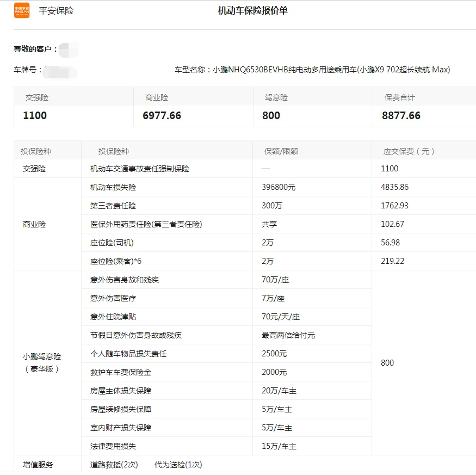476x475 pixels.
Task: Click the 2000元 coverage value
Action: tap(274, 372)
